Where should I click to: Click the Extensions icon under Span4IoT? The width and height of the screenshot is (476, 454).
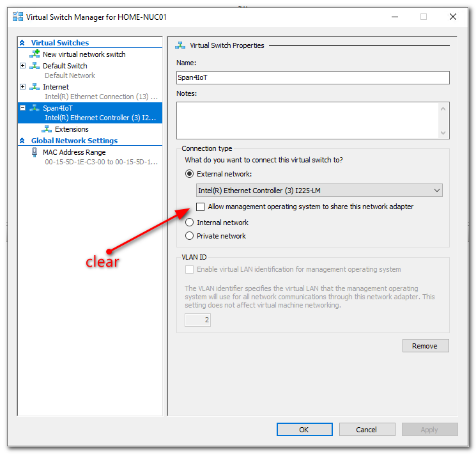[x=47, y=129]
